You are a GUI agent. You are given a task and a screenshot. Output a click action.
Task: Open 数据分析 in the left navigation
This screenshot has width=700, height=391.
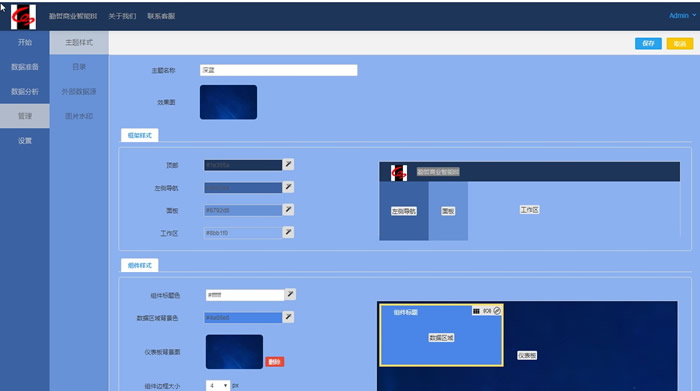coord(25,92)
